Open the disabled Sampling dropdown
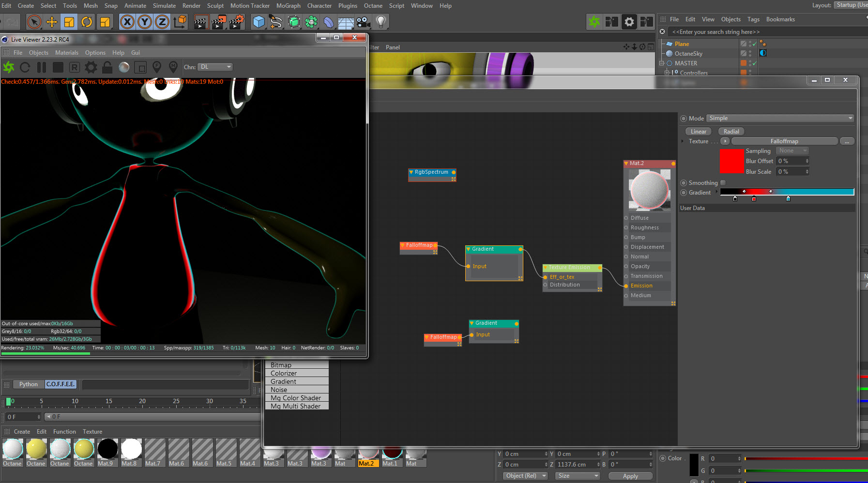This screenshot has height=483, width=868. (x=792, y=151)
